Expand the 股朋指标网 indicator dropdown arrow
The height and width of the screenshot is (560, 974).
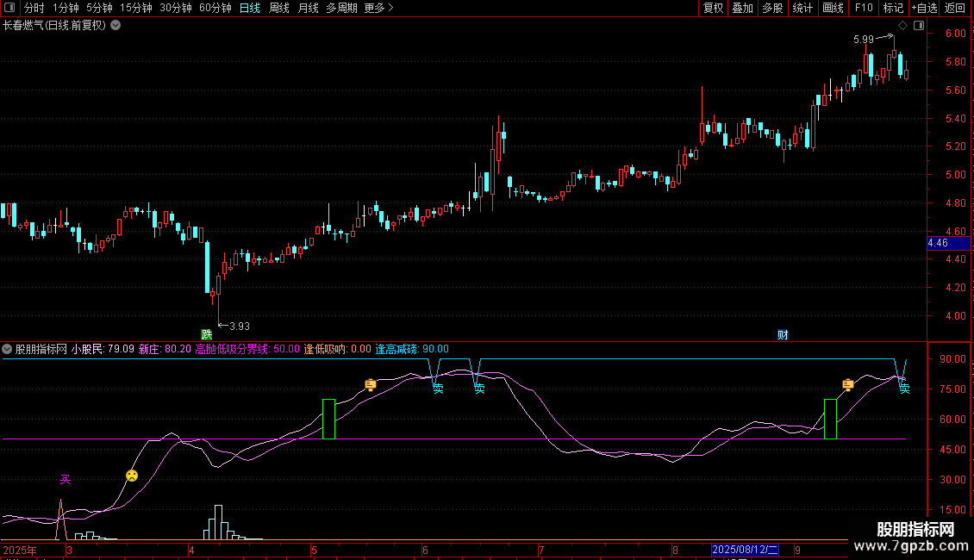click(x=8, y=349)
